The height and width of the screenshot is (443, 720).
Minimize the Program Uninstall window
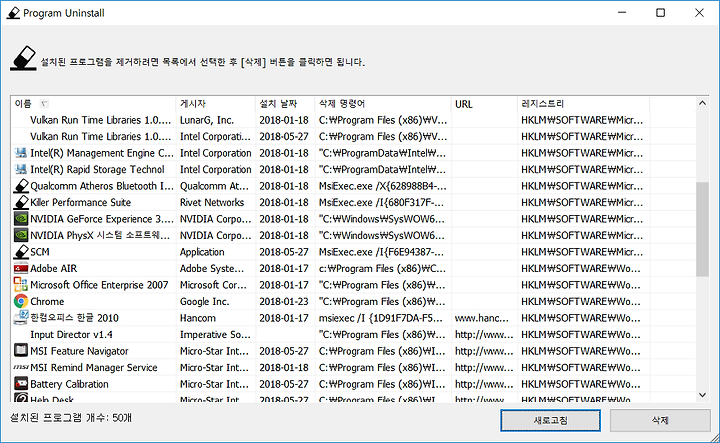(622, 12)
